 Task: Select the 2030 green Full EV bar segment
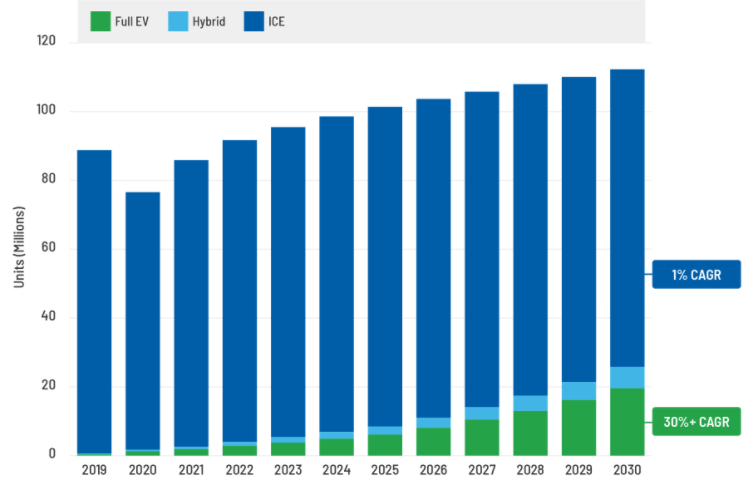click(627, 422)
